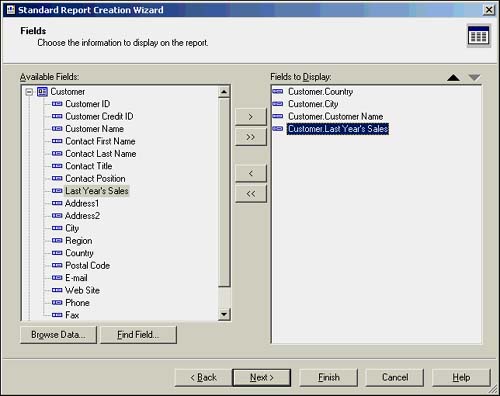Image resolution: width=500 pixels, height=396 pixels.
Task: Click the field icon beside Contact Title
Action: tap(57, 166)
